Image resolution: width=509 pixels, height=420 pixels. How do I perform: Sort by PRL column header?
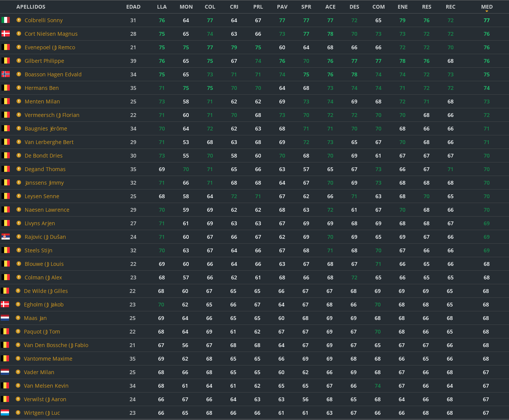click(258, 7)
